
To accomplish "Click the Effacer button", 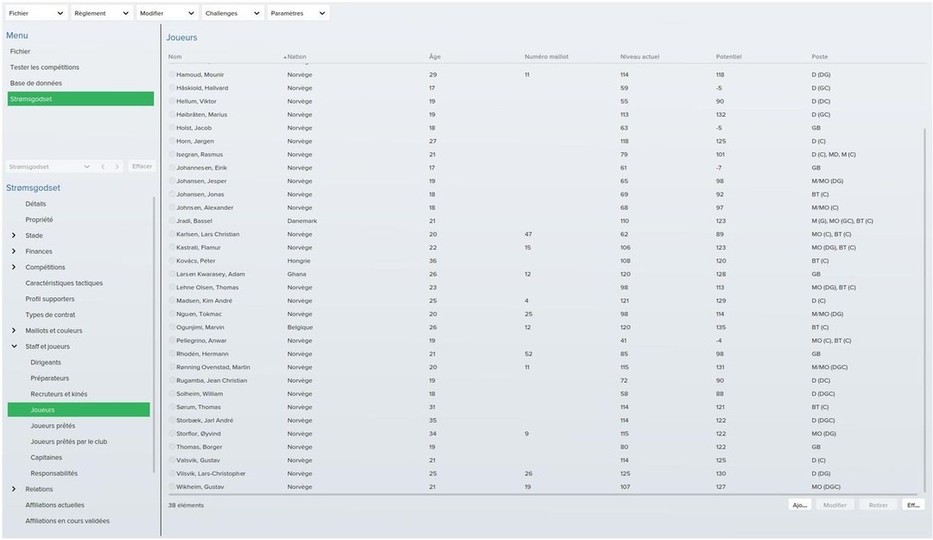I will coord(142,166).
